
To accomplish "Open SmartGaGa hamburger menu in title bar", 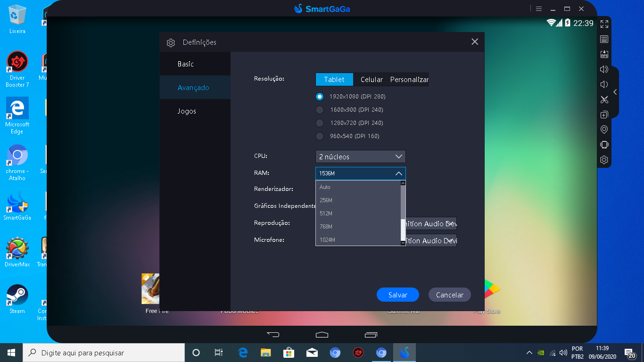I will 539,8.
